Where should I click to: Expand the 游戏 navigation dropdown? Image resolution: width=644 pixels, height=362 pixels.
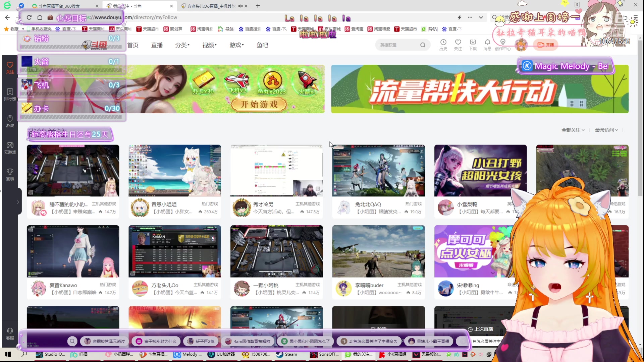point(236,45)
